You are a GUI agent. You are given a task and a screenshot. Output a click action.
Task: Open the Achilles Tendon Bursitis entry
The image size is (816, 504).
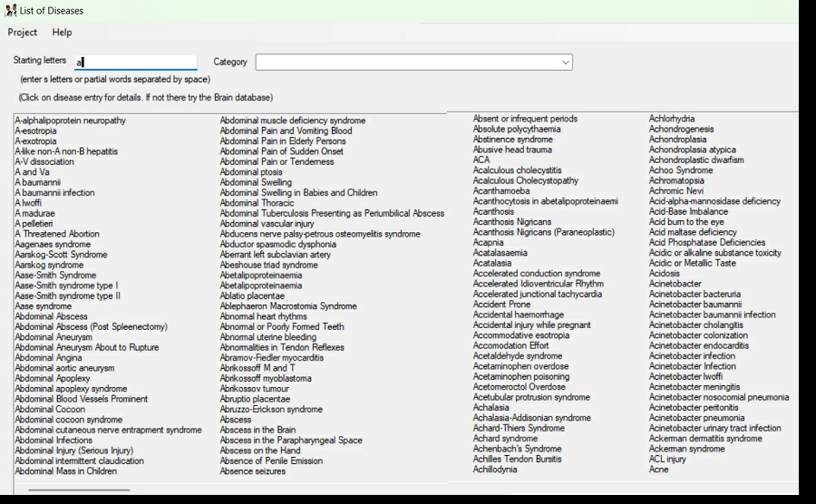click(517, 460)
